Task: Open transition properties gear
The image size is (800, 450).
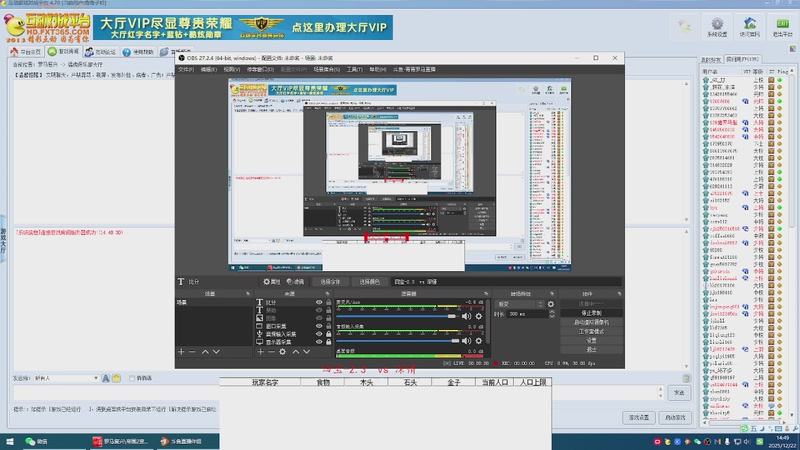Action: tap(551, 304)
